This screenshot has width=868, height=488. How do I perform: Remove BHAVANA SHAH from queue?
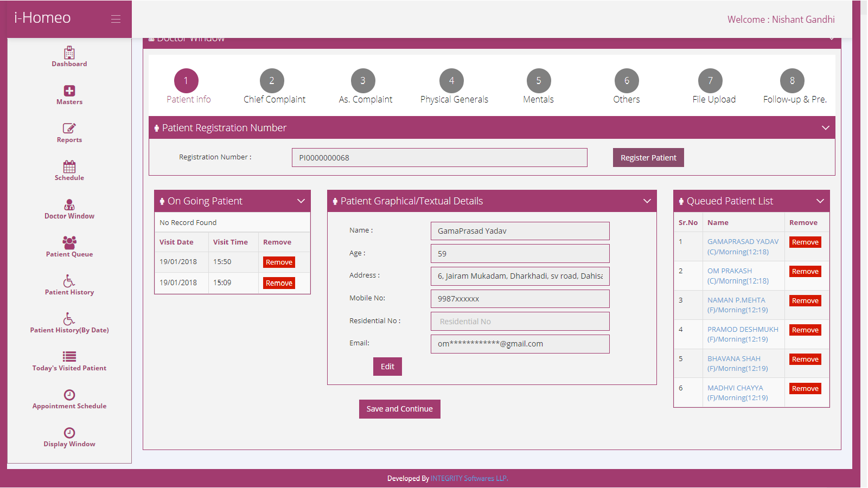(805, 359)
